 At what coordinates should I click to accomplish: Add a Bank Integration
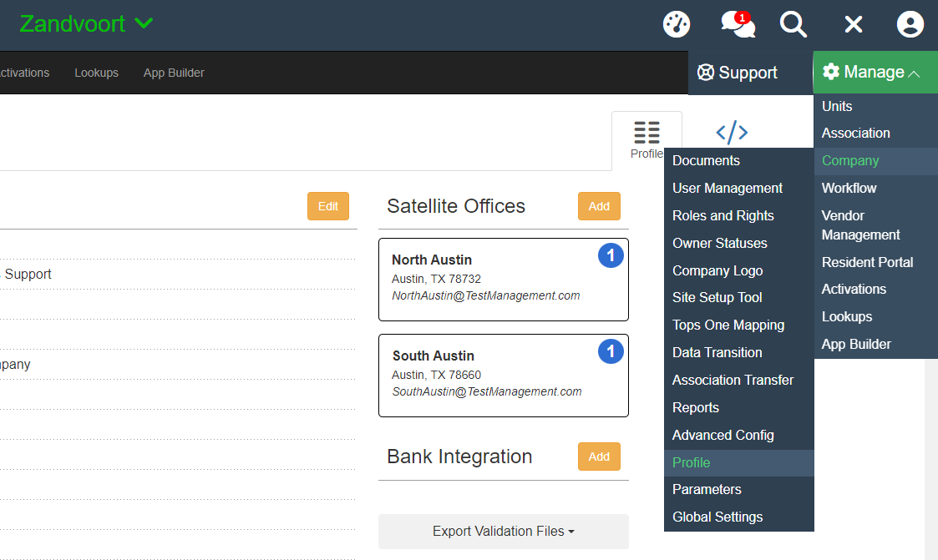click(x=599, y=457)
